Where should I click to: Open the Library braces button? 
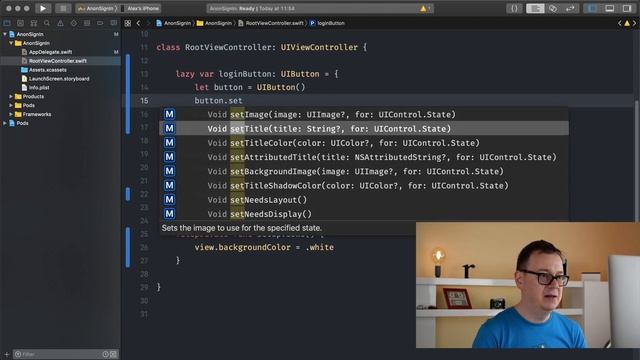pyautogui.click(x=514, y=8)
